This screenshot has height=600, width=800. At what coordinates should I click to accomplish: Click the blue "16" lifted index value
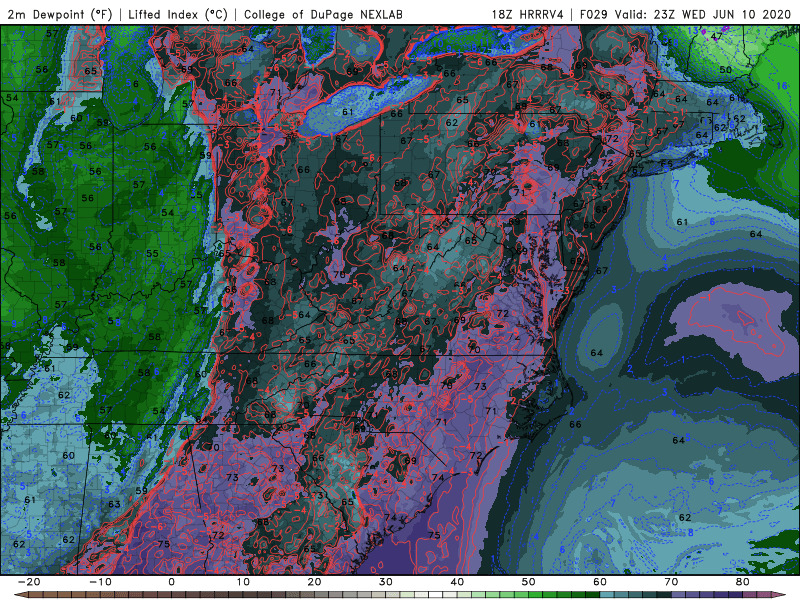[x=782, y=86]
